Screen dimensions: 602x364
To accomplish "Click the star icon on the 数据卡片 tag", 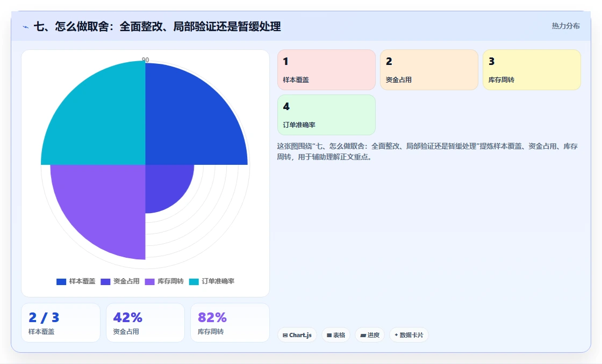I will click(x=396, y=335).
